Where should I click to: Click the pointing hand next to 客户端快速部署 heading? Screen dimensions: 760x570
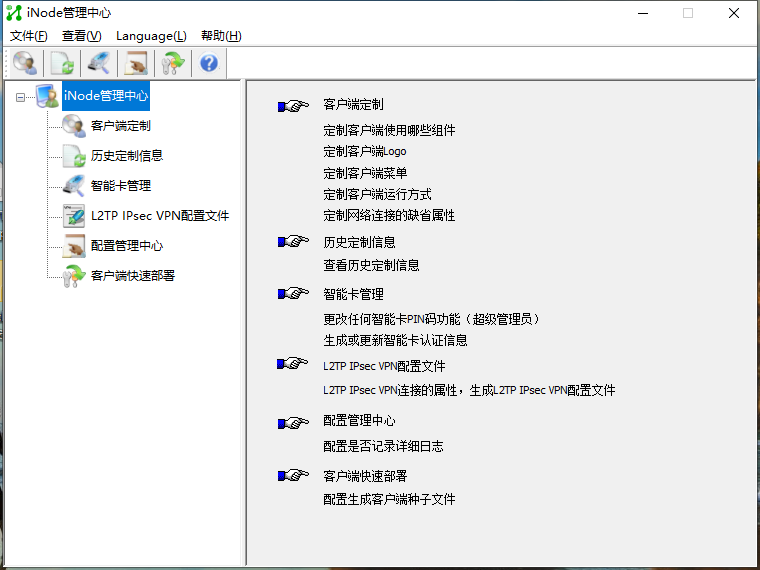(x=293, y=475)
